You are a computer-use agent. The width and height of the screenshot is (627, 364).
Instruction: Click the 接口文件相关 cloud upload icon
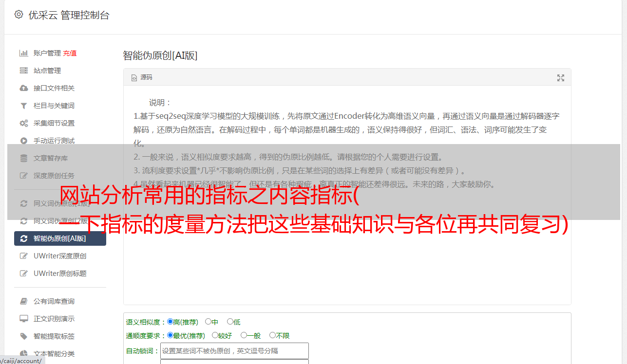tap(23, 88)
